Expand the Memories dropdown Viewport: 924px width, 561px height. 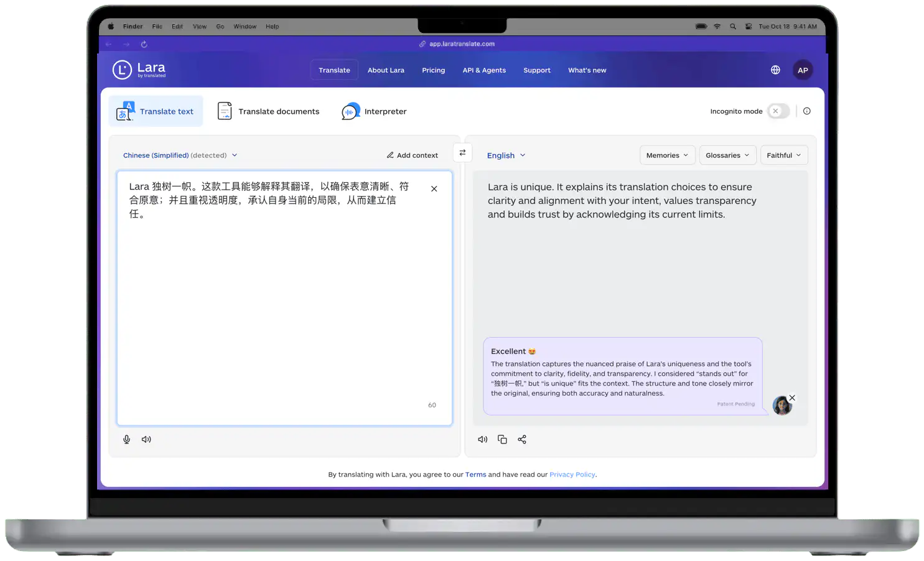(x=667, y=155)
